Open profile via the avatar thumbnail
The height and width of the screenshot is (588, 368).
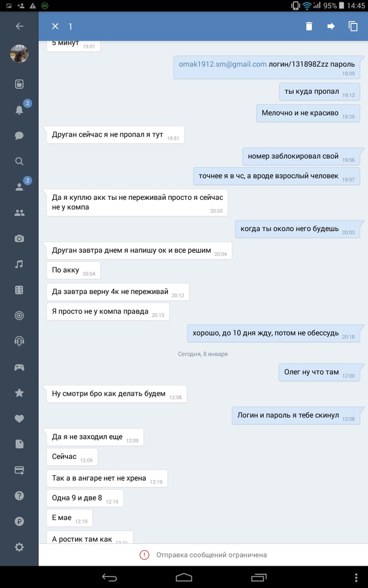click(19, 53)
